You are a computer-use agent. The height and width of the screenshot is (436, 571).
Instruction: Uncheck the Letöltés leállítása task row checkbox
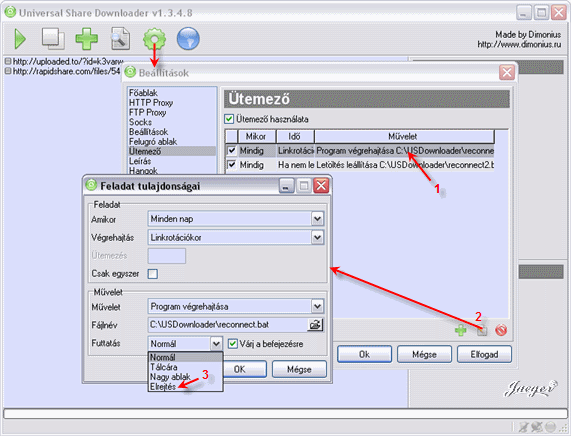232,165
